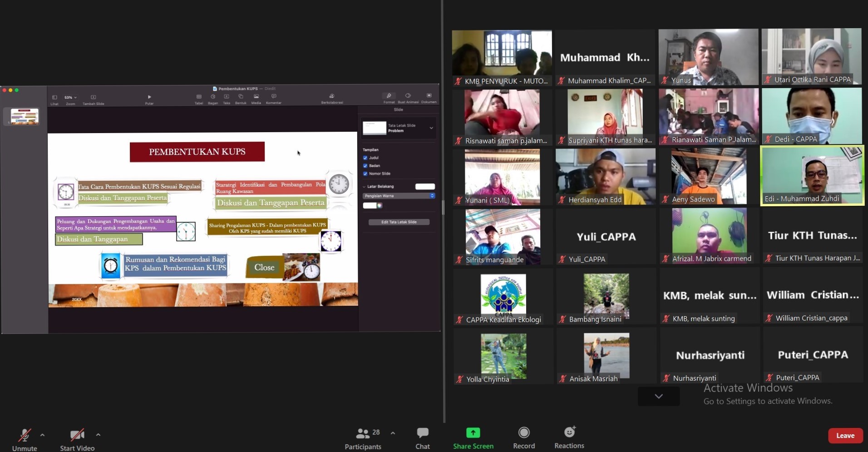Show next page of participant videos

(658, 397)
